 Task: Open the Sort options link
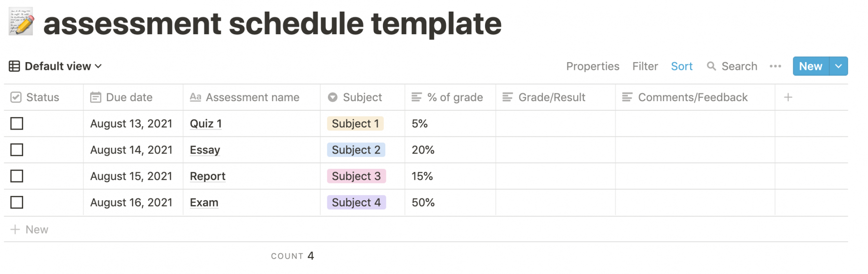coord(682,66)
